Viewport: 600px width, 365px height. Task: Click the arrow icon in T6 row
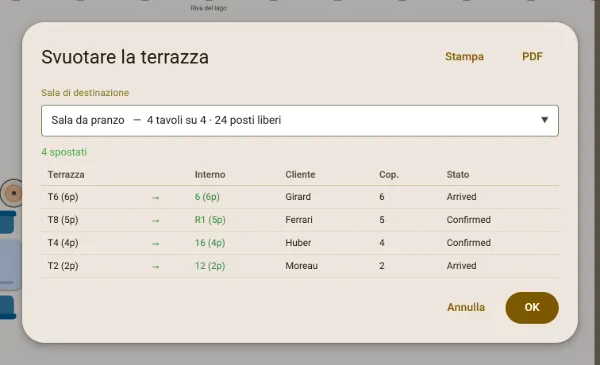[155, 198]
